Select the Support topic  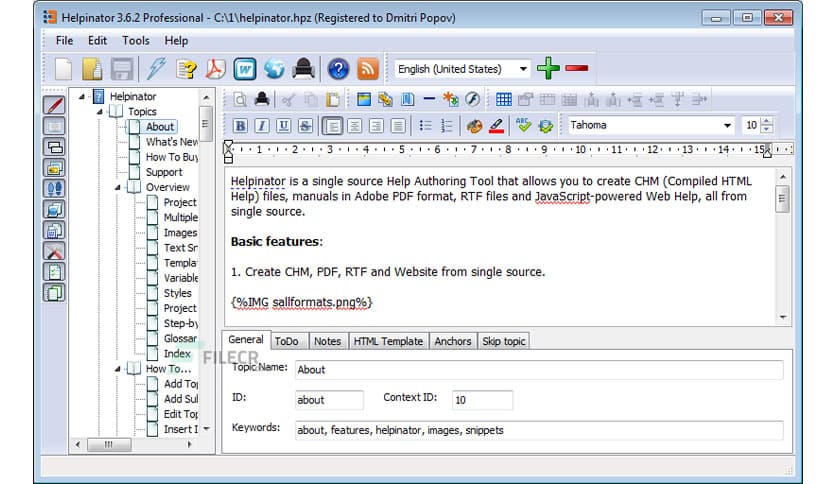click(x=164, y=172)
